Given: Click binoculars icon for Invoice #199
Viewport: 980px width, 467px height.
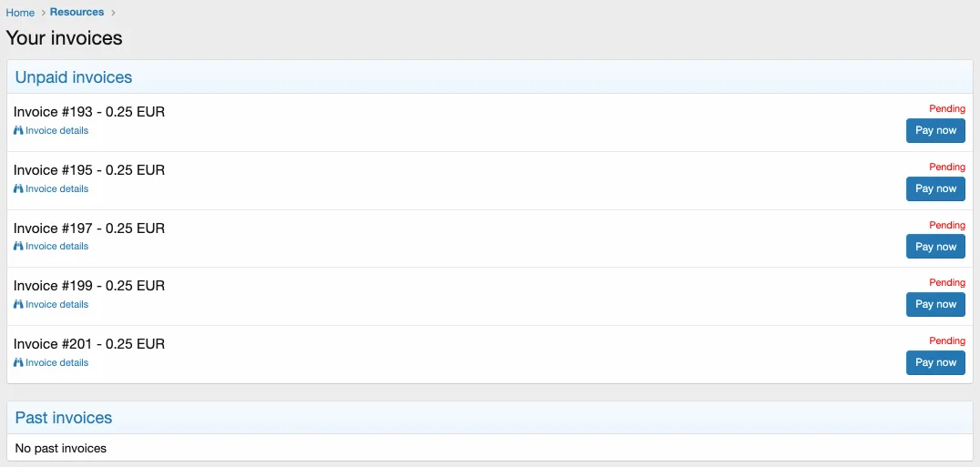Looking at the screenshot, I should [18, 304].
